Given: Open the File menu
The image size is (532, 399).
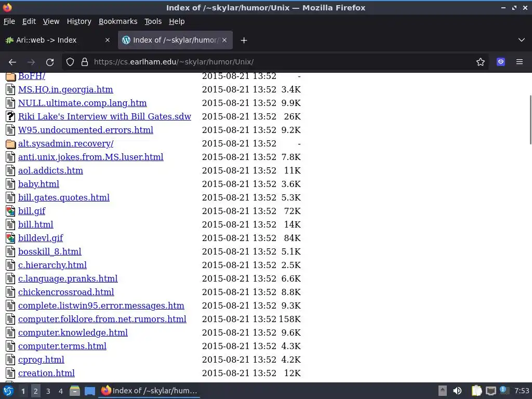Looking at the screenshot, I should click(x=9, y=21).
